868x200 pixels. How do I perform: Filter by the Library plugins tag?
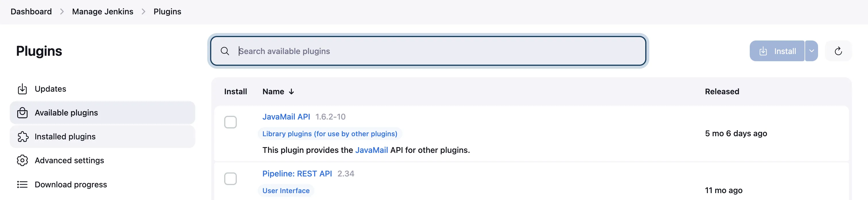coord(330,134)
